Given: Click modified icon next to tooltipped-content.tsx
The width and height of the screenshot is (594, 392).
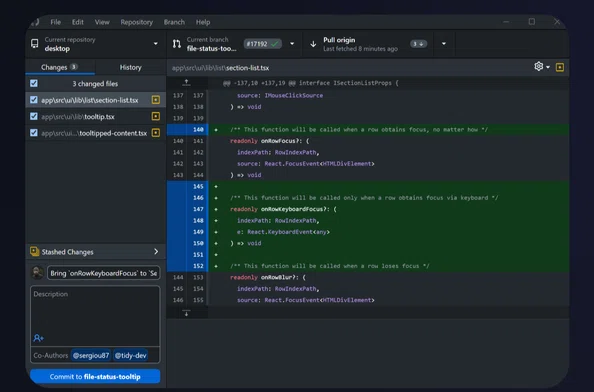Looking at the screenshot, I should (156, 133).
